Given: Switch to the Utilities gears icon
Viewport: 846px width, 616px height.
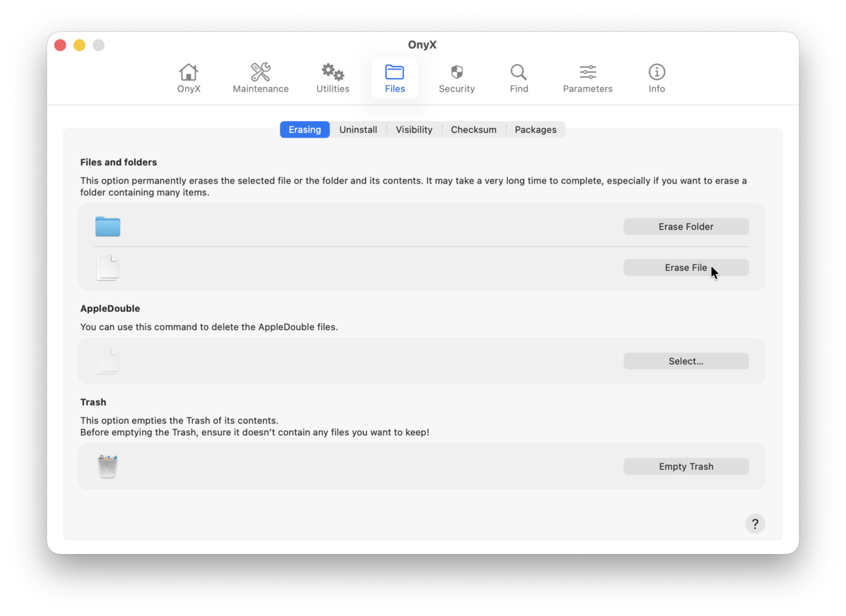Looking at the screenshot, I should click(x=333, y=78).
